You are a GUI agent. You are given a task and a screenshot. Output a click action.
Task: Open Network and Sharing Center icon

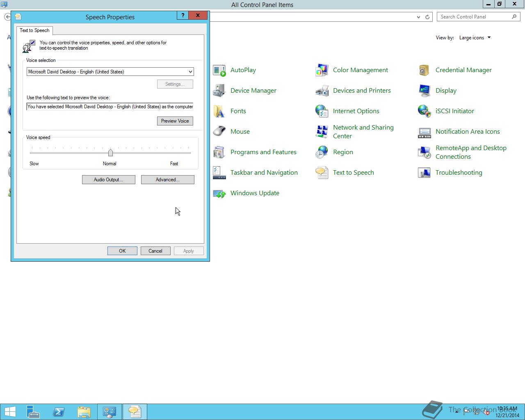(x=322, y=132)
